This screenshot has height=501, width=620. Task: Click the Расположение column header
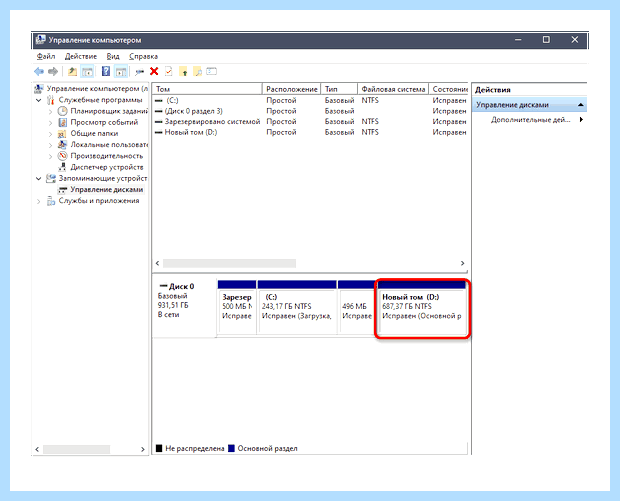coord(291,89)
